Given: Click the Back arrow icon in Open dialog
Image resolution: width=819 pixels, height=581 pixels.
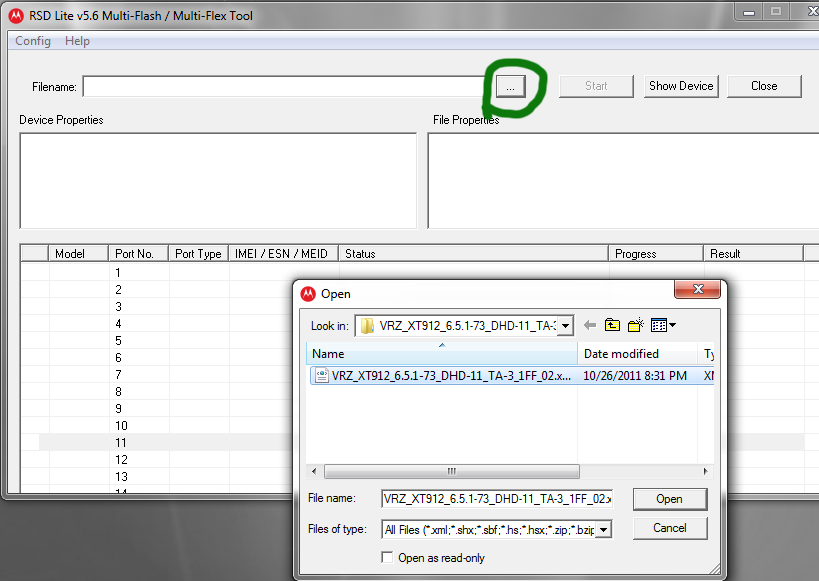Looking at the screenshot, I should coord(590,326).
